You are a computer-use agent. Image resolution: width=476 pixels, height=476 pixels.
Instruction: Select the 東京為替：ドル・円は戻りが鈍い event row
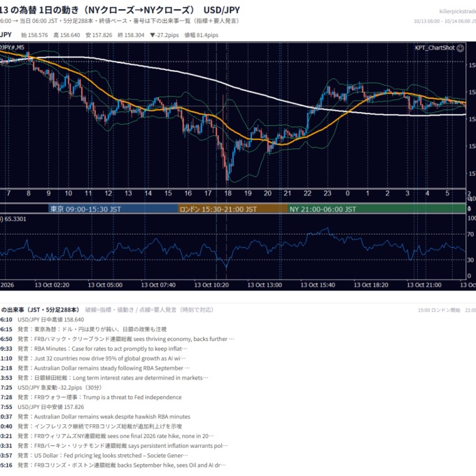83,329
